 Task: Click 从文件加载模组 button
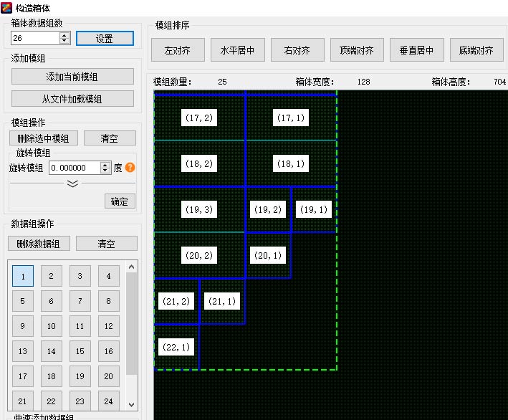click(x=72, y=98)
